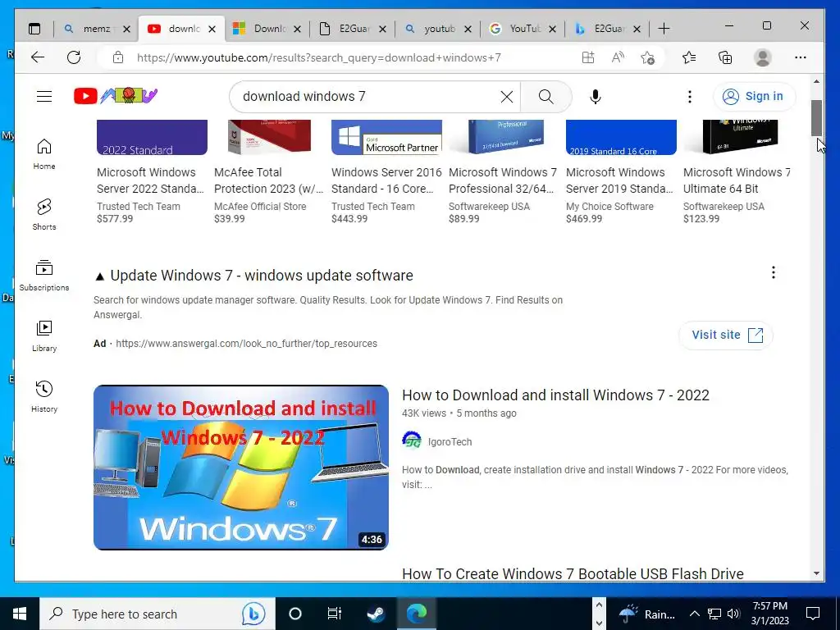Click the page vertical scrollbar thumb
This screenshot has height=630, width=840.
(x=816, y=118)
